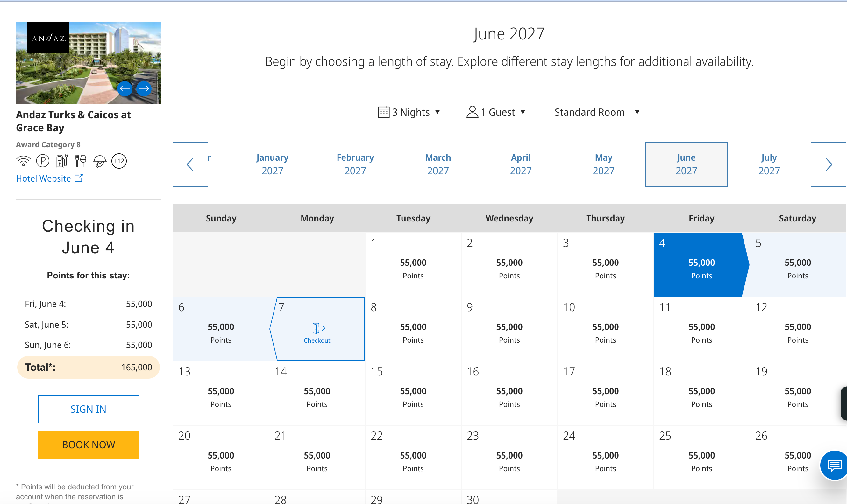The width and height of the screenshot is (847, 504).
Task: Select June 3 as check-in date
Action: tap(605, 264)
